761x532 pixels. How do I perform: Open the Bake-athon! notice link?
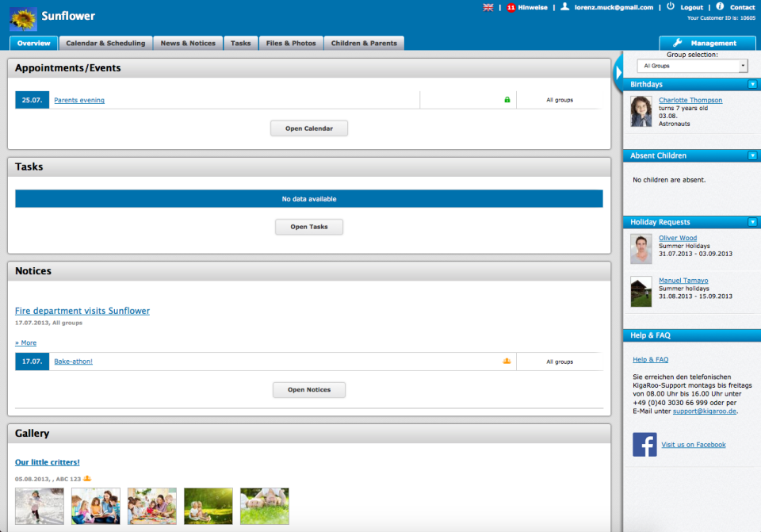pos(73,361)
